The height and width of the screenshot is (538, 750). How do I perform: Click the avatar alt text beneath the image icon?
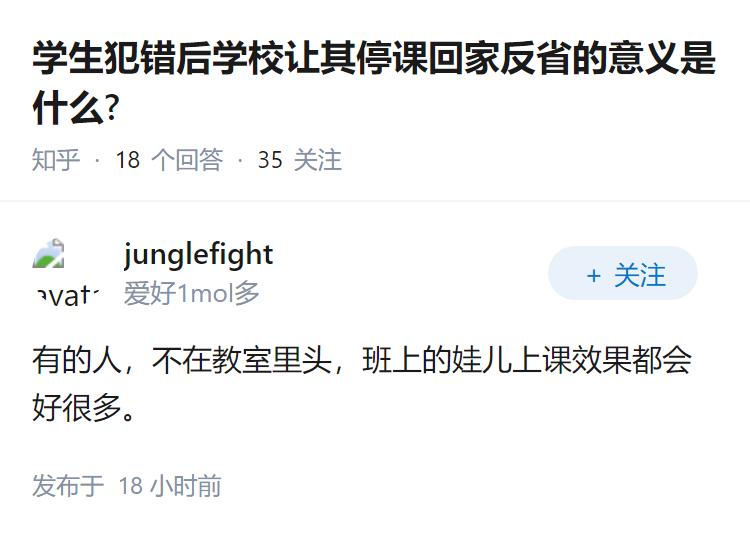click(66, 294)
